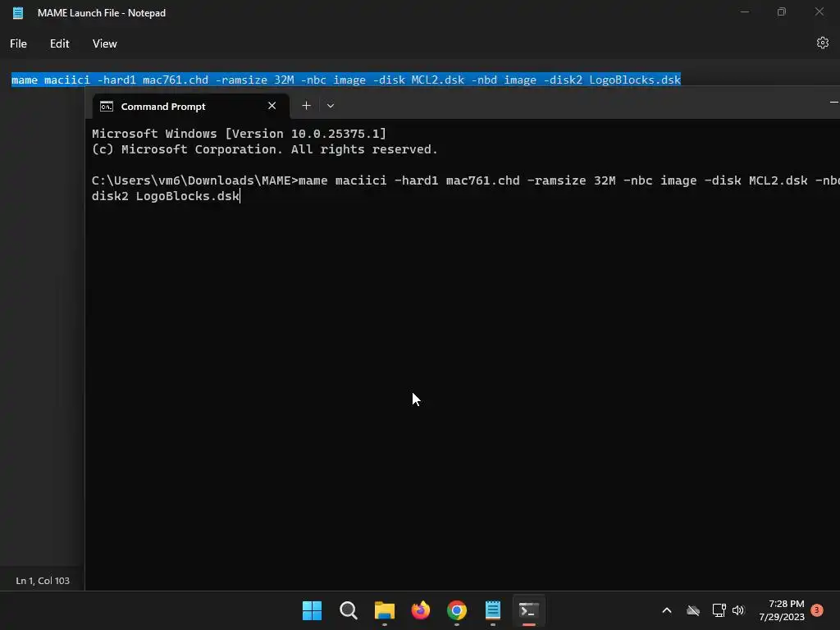The width and height of the screenshot is (840, 630).
Task: Switch to Terminal taskbar icon
Action: (529, 610)
